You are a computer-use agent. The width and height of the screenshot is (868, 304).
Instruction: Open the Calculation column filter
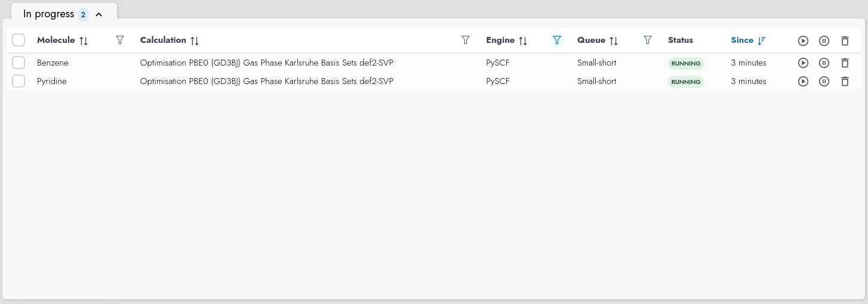466,41
